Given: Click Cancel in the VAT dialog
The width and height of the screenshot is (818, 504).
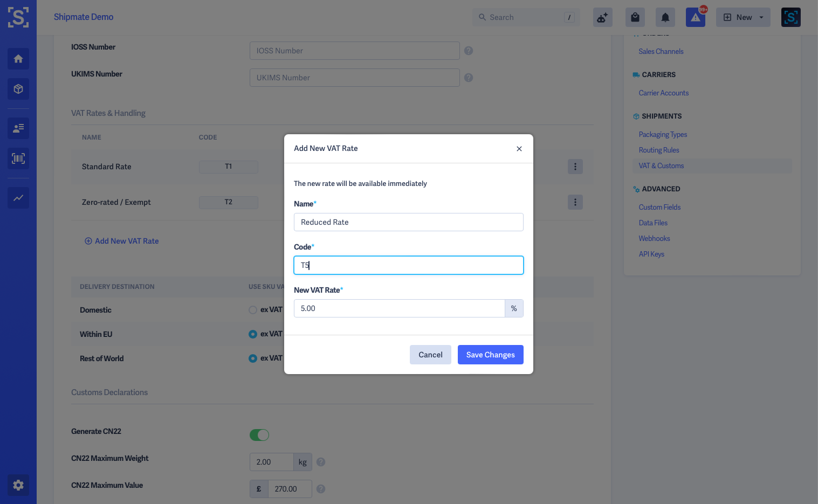Looking at the screenshot, I should coord(430,355).
